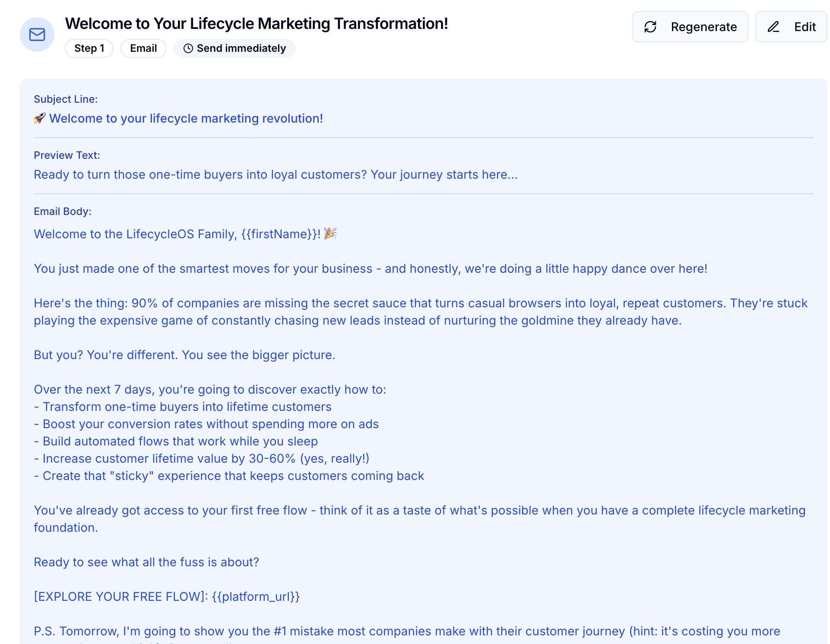Click the blue envelope email icon
The image size is (830, 644).
point(37,35)
